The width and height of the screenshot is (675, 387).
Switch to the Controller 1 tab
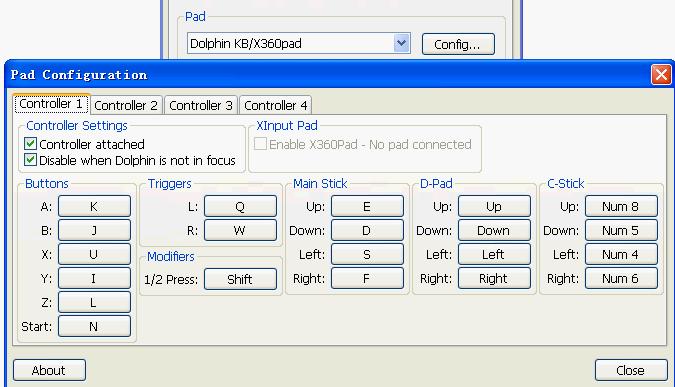click(51, 104)
